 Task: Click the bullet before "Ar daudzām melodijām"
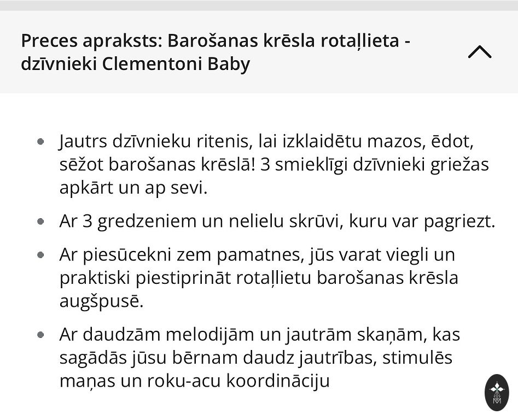coord(40,335)
